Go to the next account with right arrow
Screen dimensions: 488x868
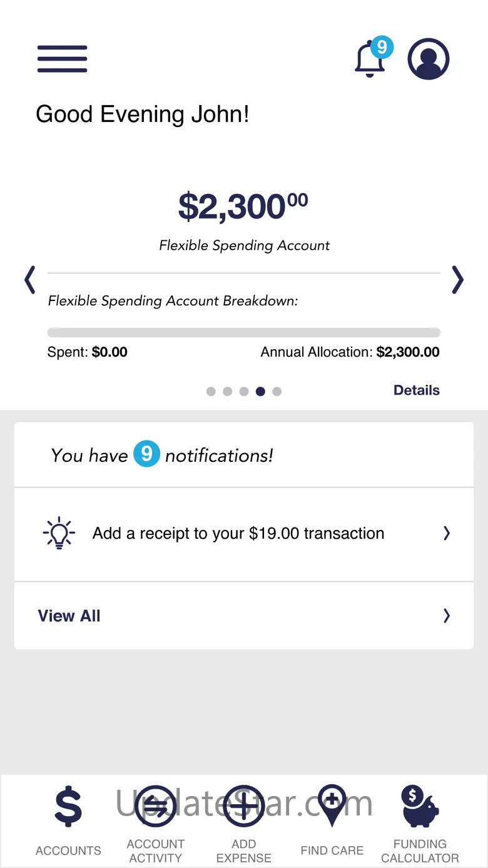click(458, 280)
